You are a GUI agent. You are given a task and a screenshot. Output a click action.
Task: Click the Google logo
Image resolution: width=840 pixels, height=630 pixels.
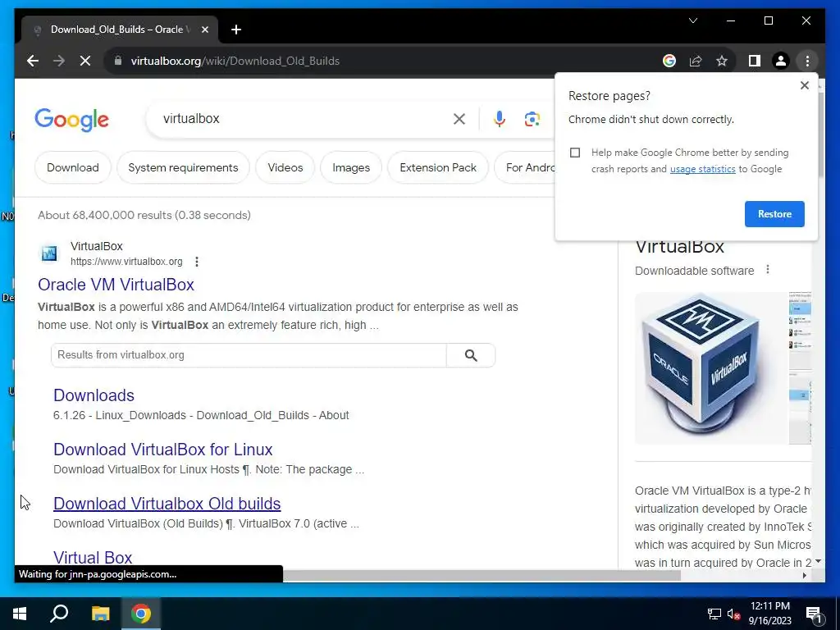point(72,120)
